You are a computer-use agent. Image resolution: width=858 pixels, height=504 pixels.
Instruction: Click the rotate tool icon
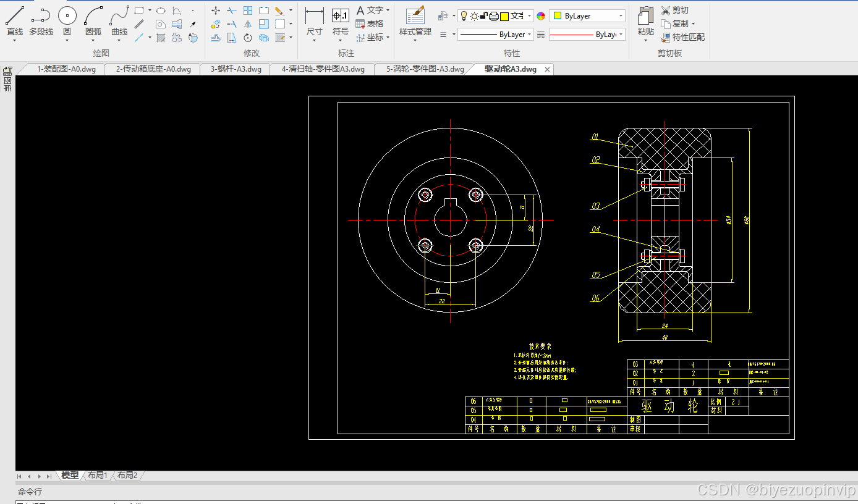tap(248, 38)
